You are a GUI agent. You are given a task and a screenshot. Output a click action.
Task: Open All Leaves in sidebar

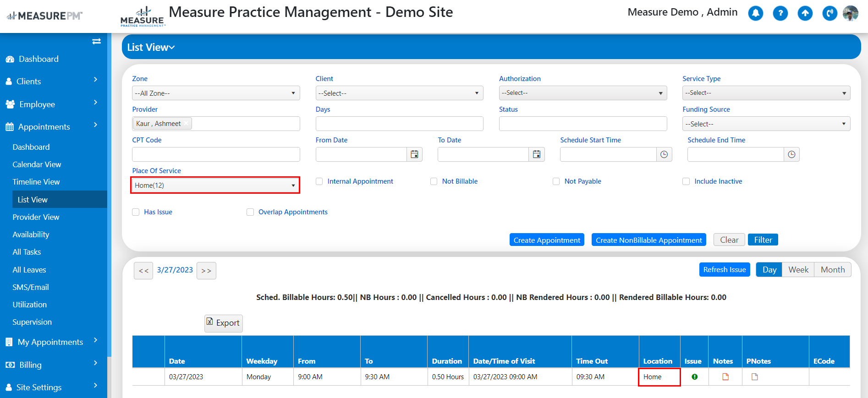click(x=29, y=270)
